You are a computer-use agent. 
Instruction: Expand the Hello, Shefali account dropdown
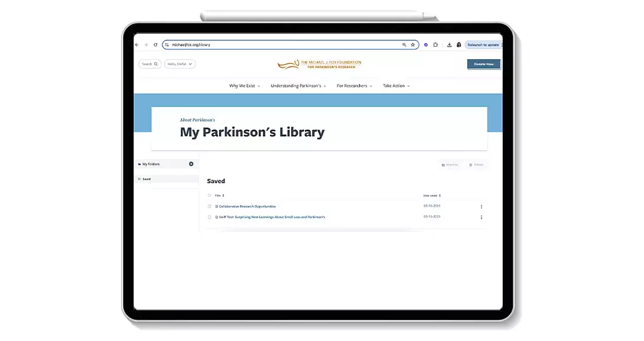[180, 64]
